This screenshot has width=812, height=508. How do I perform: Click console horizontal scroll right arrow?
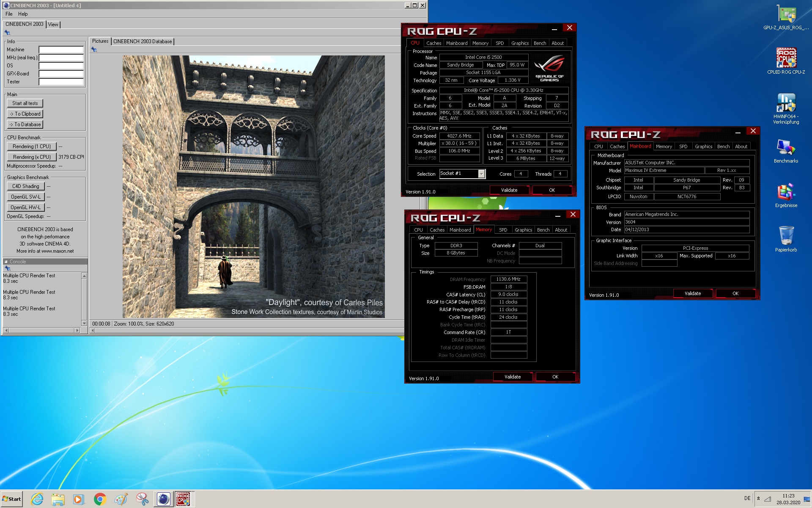pyautogui.click(x=77, y=330)
